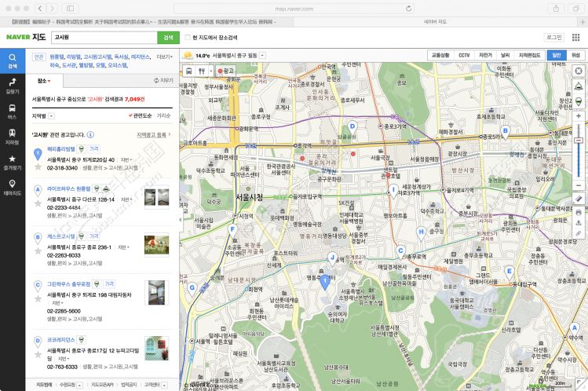
Task: Expand 수정요청 footer menu arrow
Action: click(x=80, y=385)
